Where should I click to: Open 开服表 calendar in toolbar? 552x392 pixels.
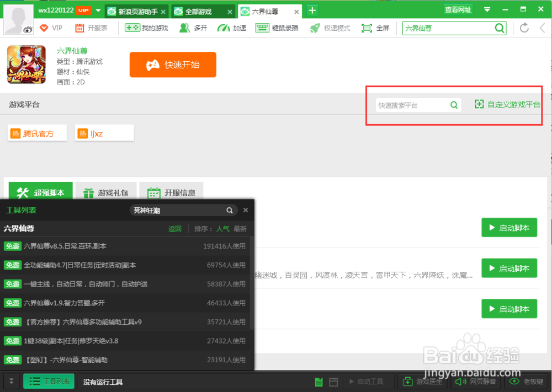(91, 28)
